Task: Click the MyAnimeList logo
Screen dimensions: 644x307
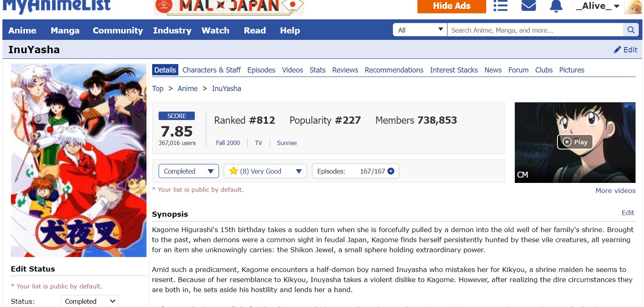Action: tap(57, 6)
